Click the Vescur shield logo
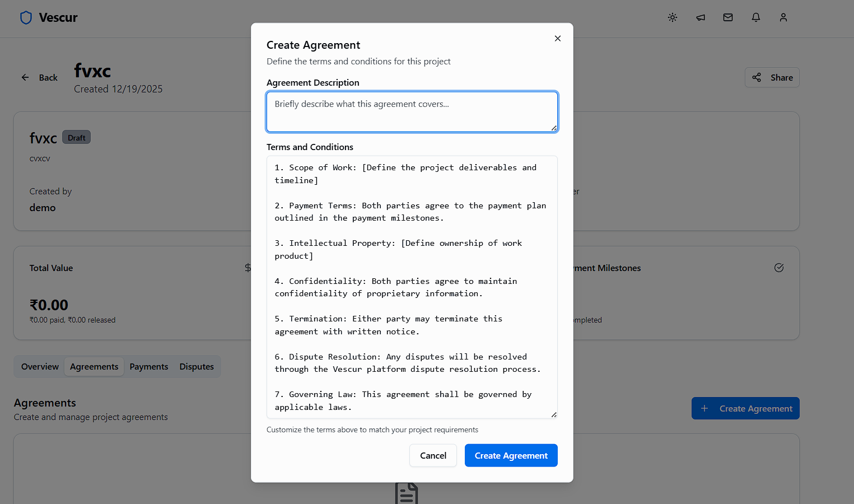Viewport: 854px width, 504px height. coord(26,17)
